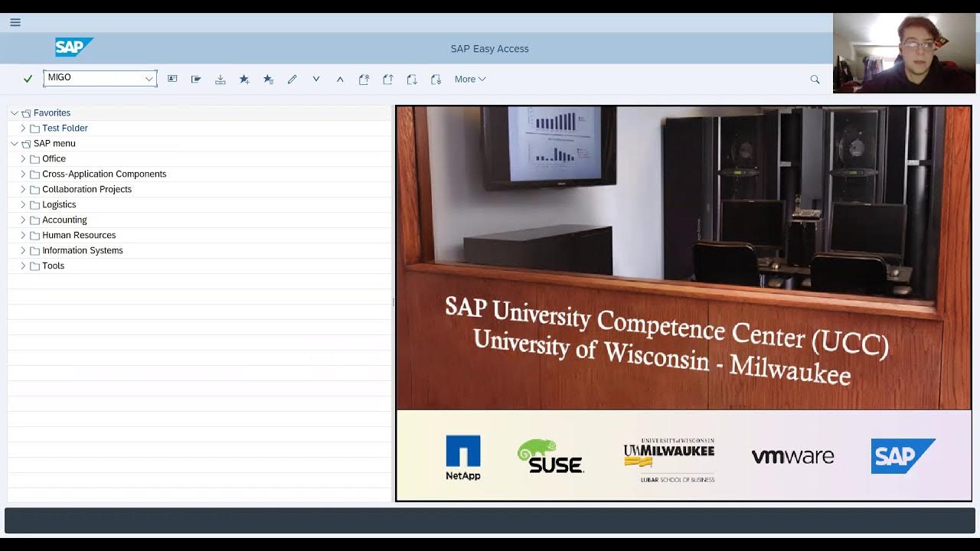Screen dimensions: 980x551
Task: Click the download/save toolbar icon
Action: point(220,79)
